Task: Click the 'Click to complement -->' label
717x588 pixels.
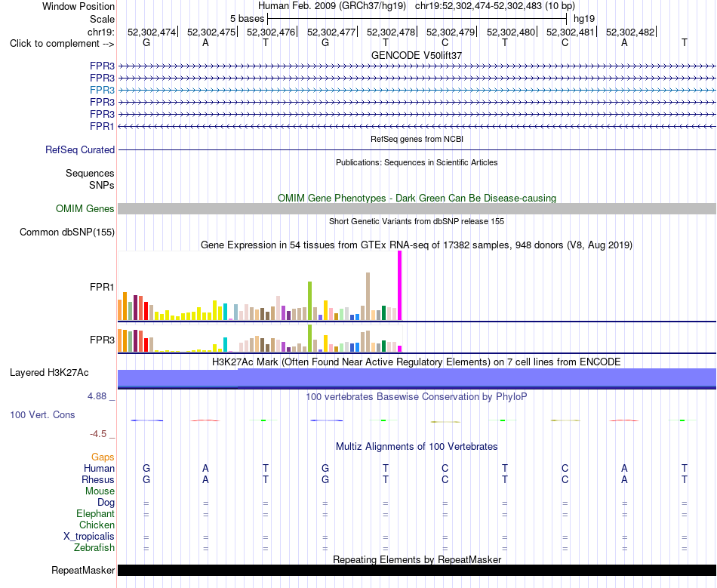Action: [x=62, y=44]
